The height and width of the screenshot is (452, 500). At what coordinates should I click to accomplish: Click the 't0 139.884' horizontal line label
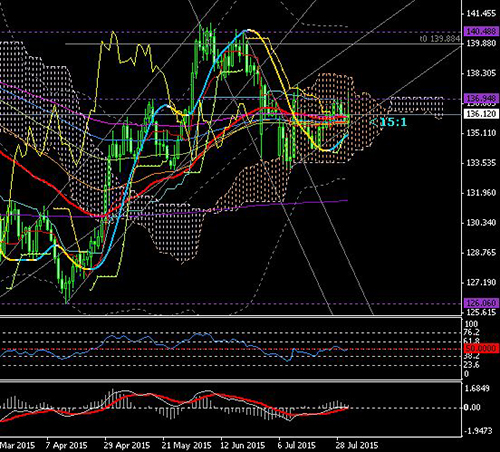(x=440, y=39)
